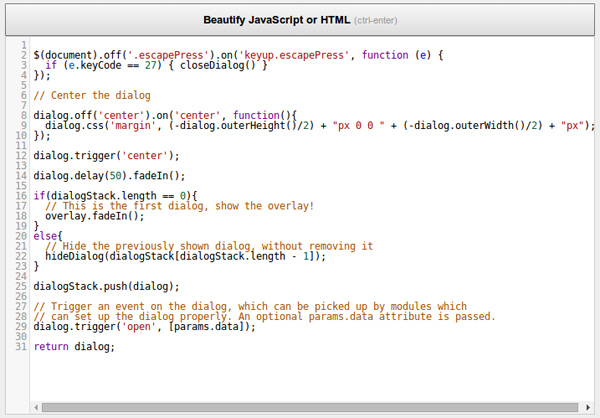Click the right arrow of horizontal scrollbar
This screenshot has width=600, height=418.
point(587,407)
